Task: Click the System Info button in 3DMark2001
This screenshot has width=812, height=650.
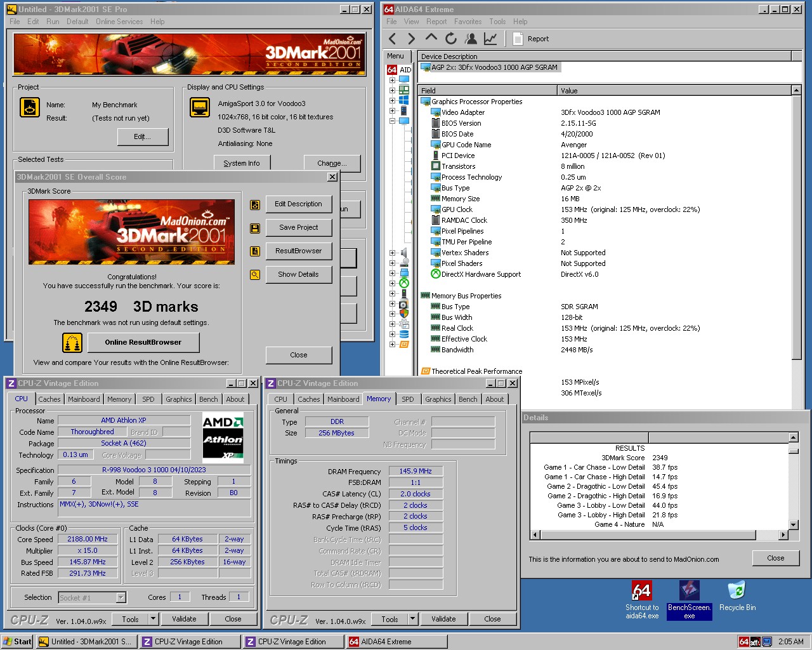Action: point(242,163)
